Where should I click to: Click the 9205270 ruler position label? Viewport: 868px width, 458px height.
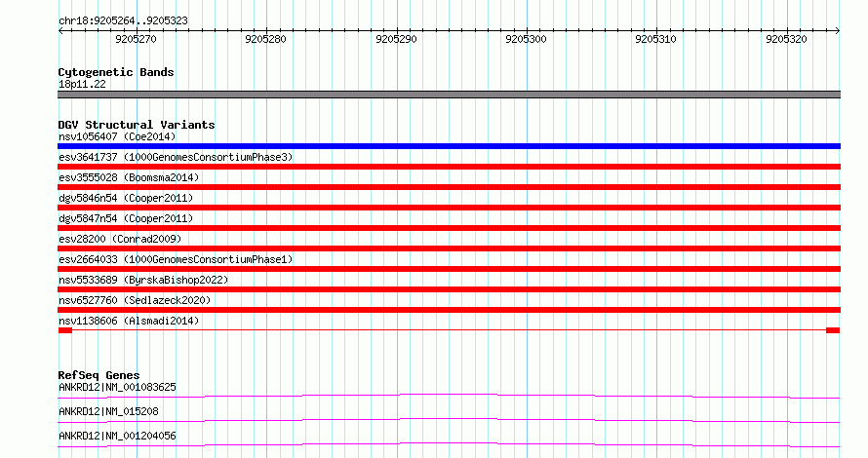136,39
